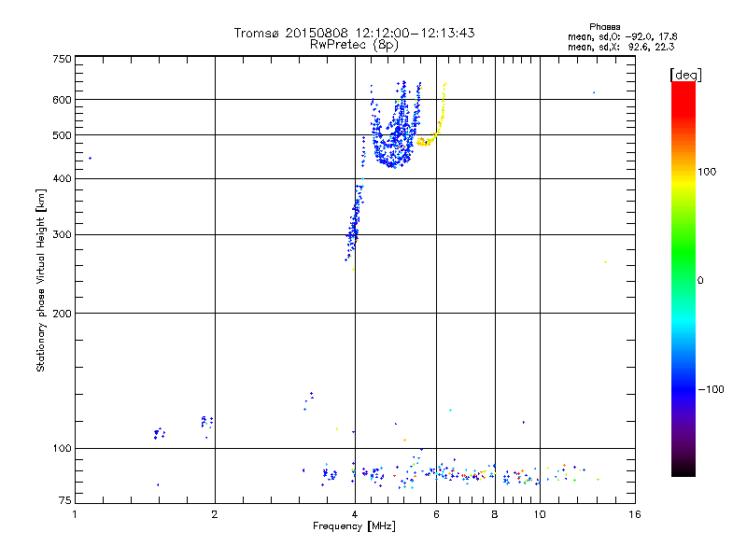Click the y-axis tick label '400'
Screen dimensions: 747x560
(x=62, y=178)
